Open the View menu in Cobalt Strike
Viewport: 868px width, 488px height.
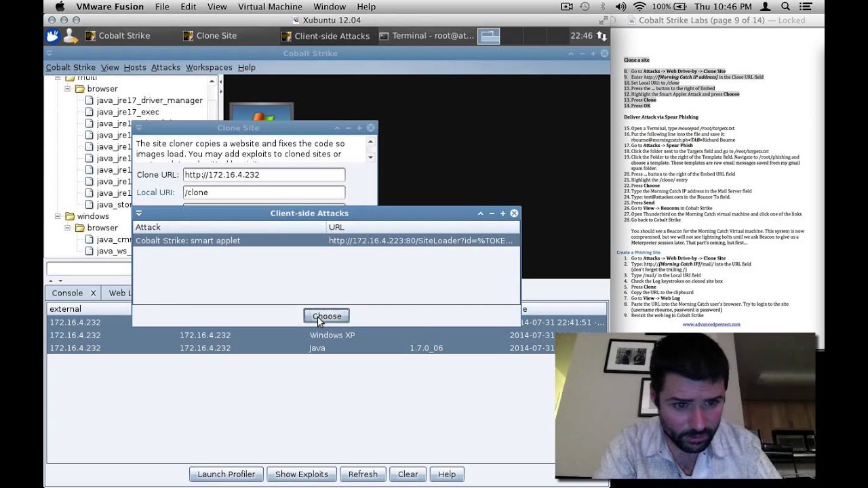pos(110,67)
